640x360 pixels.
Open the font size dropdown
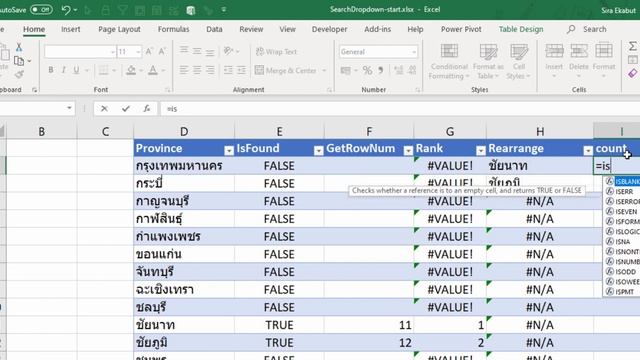[x=138, y=52]
